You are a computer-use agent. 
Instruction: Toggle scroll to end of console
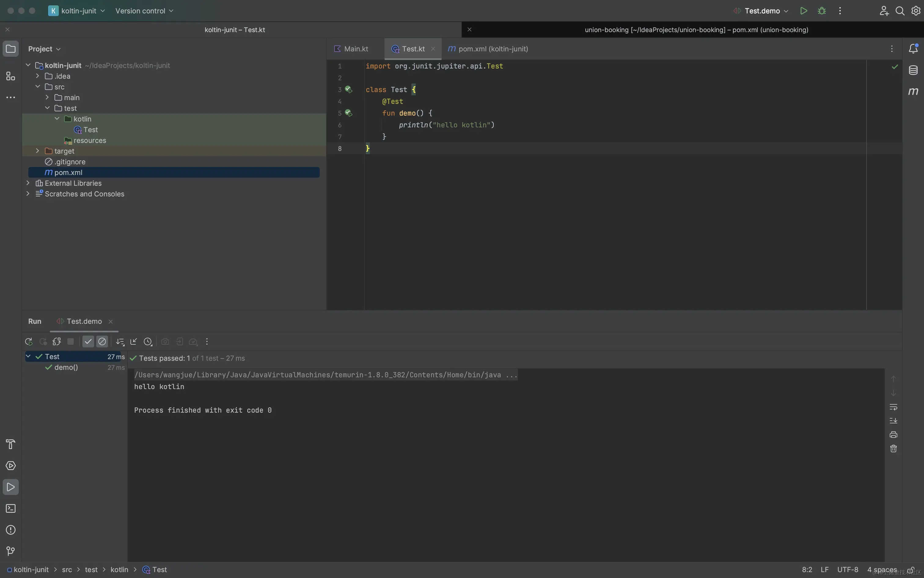[x=893, y=421]
